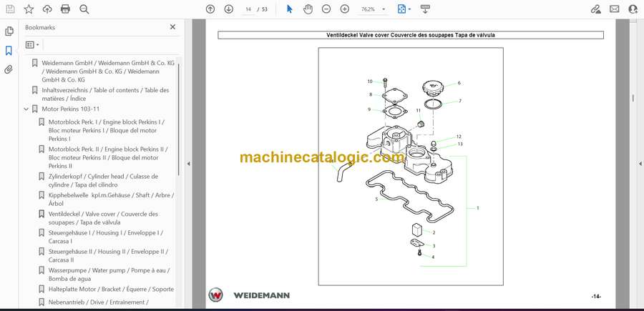
Task: Open Inhaltsverzeichnis / Table of contents bookmark
Action: coord(105,94)
